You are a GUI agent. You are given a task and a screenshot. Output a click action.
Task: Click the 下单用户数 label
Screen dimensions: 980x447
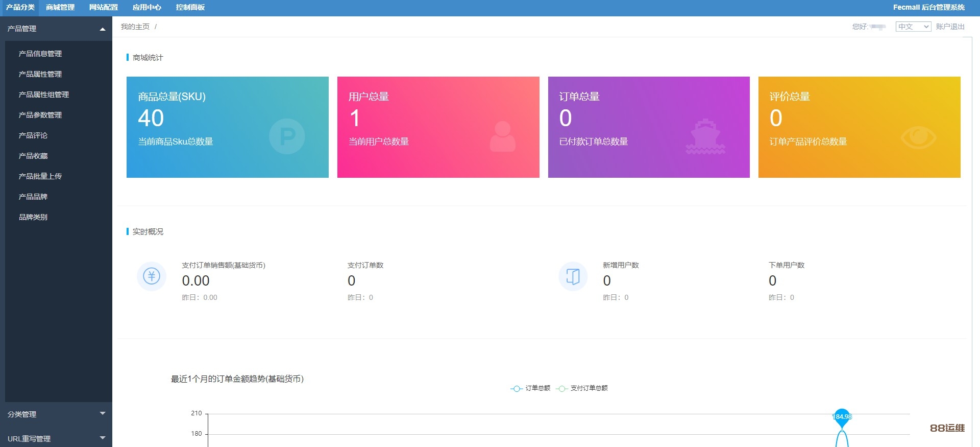click(x=787, y=265)
